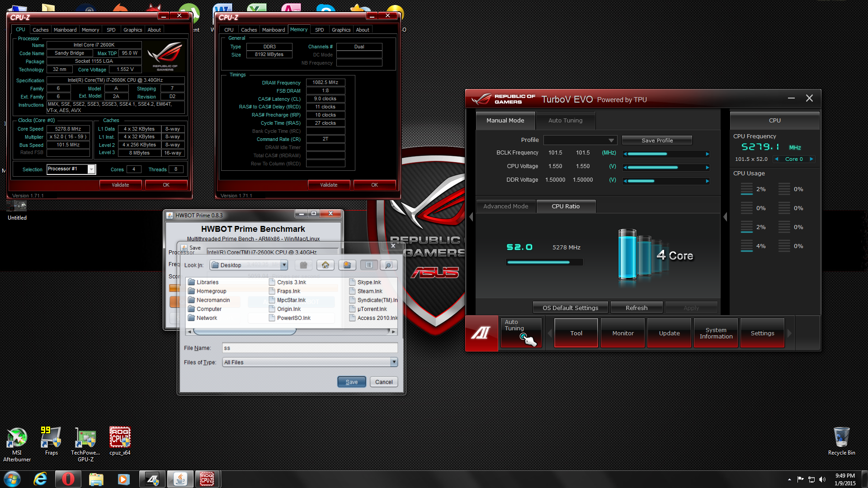
Task: Adjust the BCLK Frequency slider
Action: click(666, 154)
